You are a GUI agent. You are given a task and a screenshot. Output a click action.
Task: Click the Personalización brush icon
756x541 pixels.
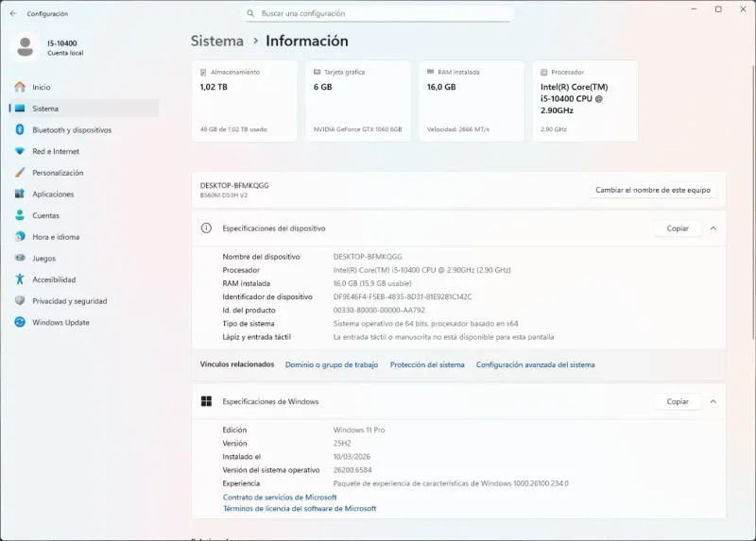tap(20, 173)
